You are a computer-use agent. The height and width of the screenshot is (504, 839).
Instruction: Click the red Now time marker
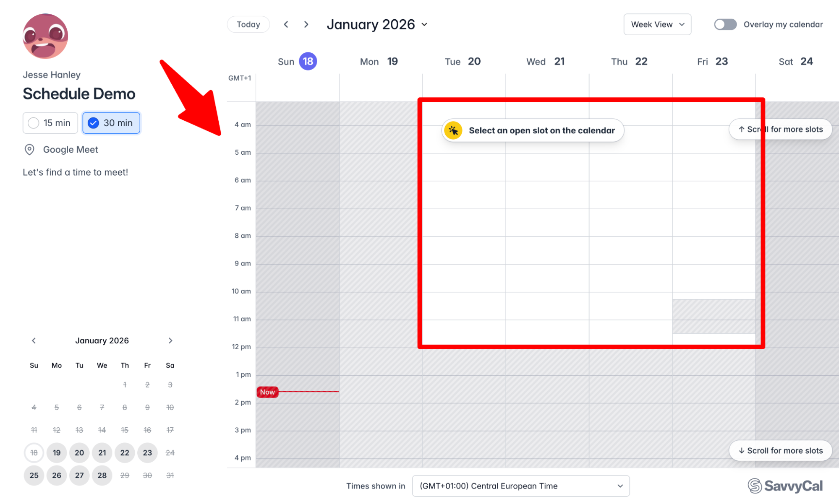click(267, 392)
